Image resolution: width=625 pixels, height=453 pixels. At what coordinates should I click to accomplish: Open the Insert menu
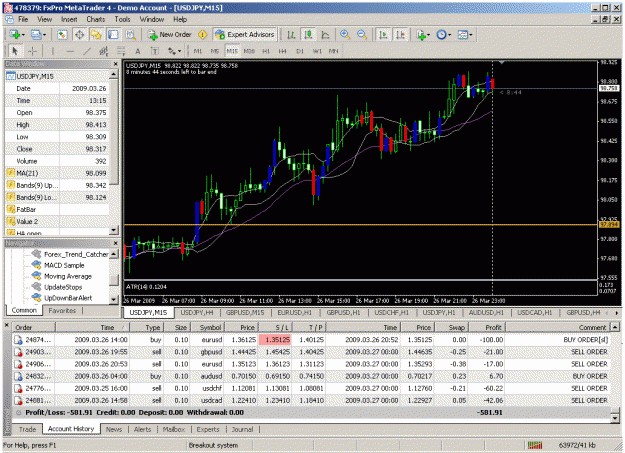(69, 19)
